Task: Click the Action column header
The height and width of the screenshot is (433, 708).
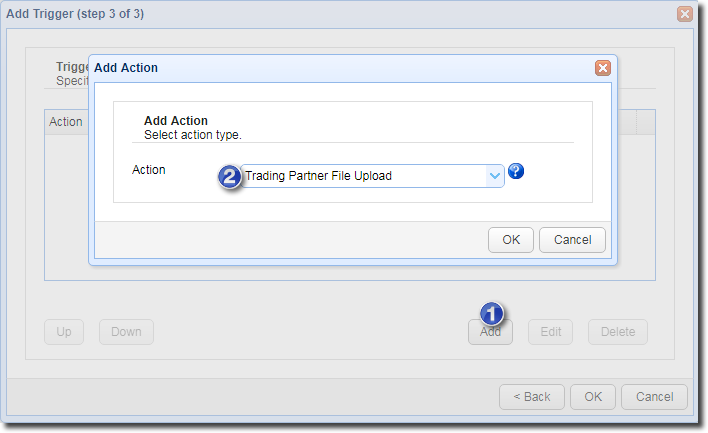Action: coord(66,122)
